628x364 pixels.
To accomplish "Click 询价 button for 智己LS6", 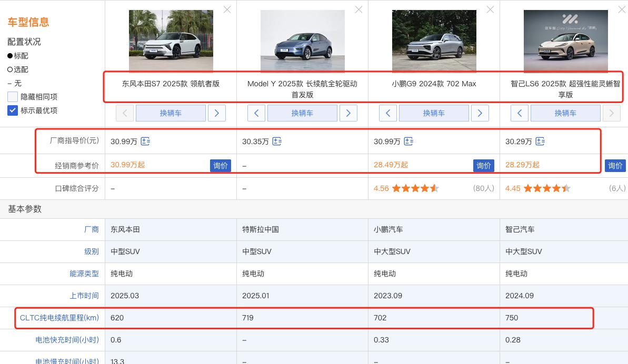I will point(615,166).
